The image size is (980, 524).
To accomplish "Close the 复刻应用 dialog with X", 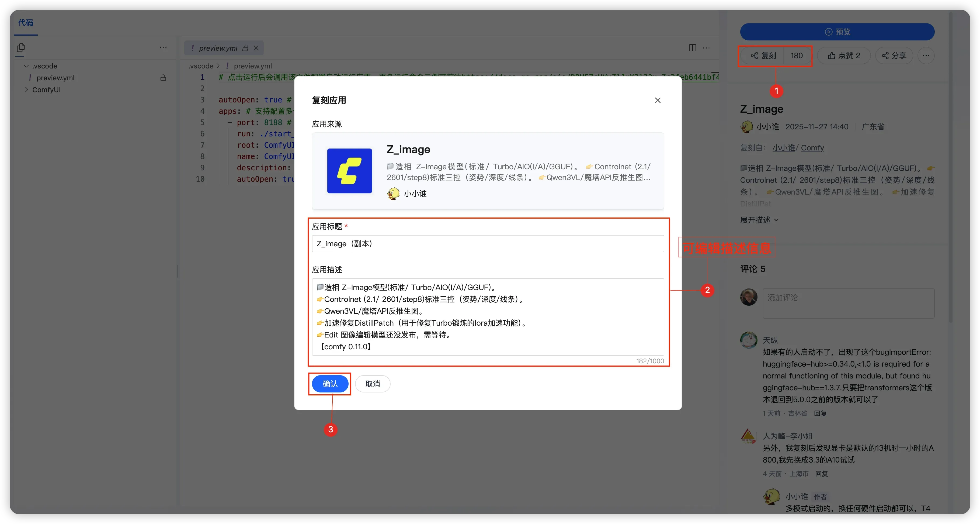I will pyautogui.click(x=657, y=100).
